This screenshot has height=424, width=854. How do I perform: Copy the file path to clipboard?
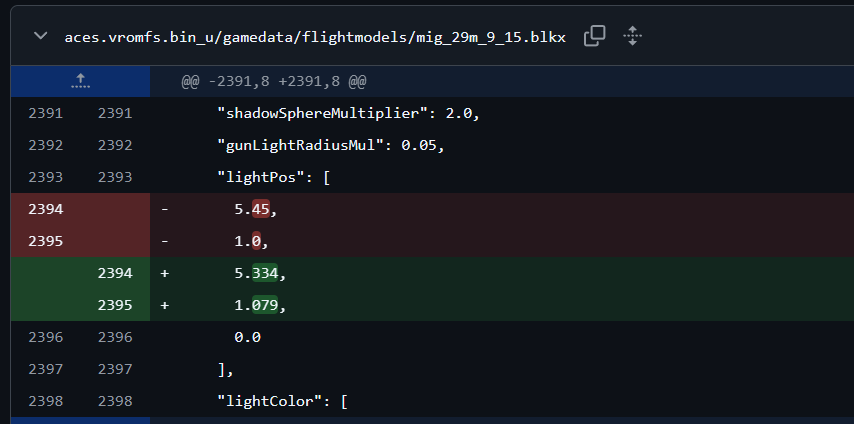(594, 36)
